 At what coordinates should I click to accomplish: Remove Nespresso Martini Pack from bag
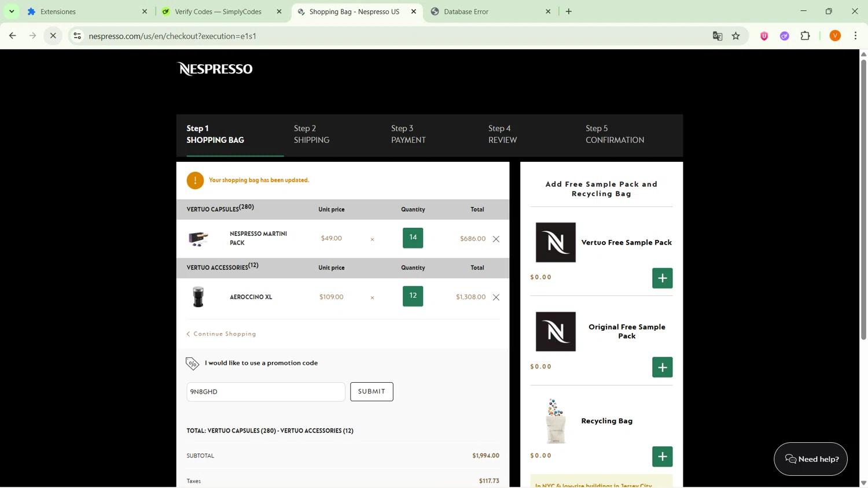tap(496, 239)
